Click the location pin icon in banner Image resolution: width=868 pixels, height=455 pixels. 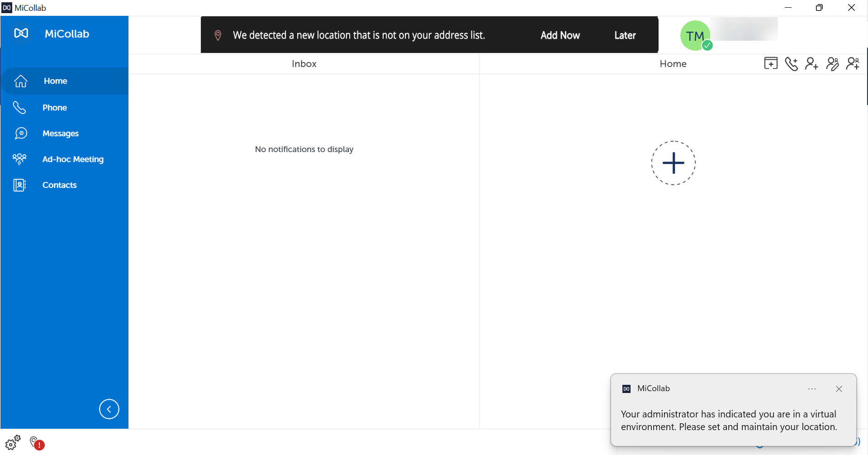218,35
